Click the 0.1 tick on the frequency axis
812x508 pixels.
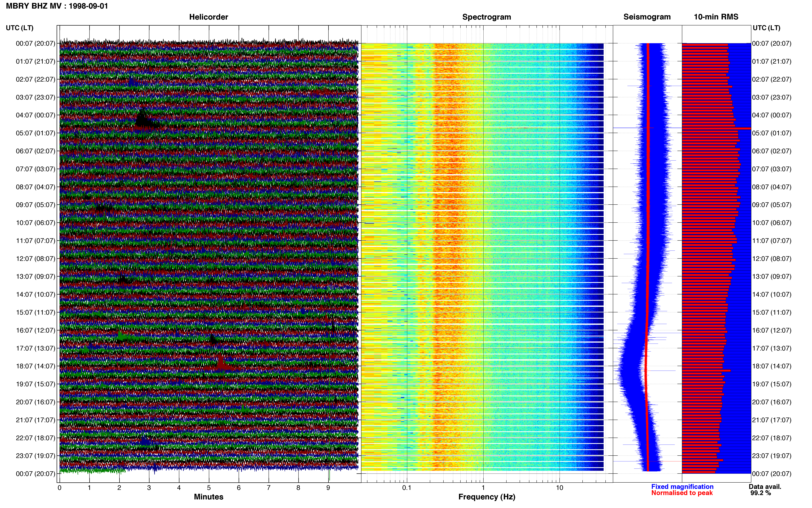[407, 487]
